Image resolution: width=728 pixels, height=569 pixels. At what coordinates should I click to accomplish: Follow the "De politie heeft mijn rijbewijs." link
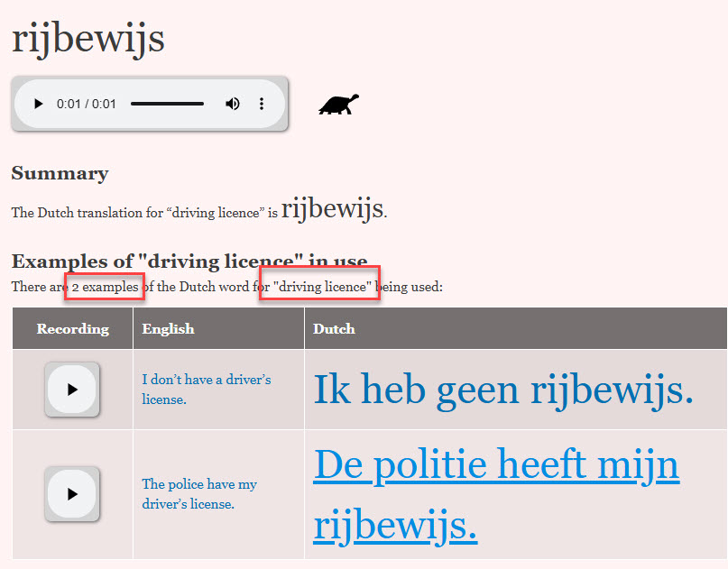pyautogui.click(x=496, y=465)
